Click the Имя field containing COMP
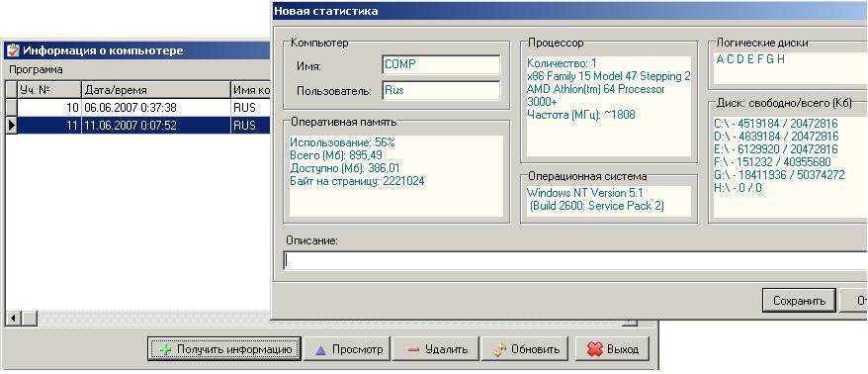This screenshot has width=868, height=374. pyautogui.click(x=441, y=64)
